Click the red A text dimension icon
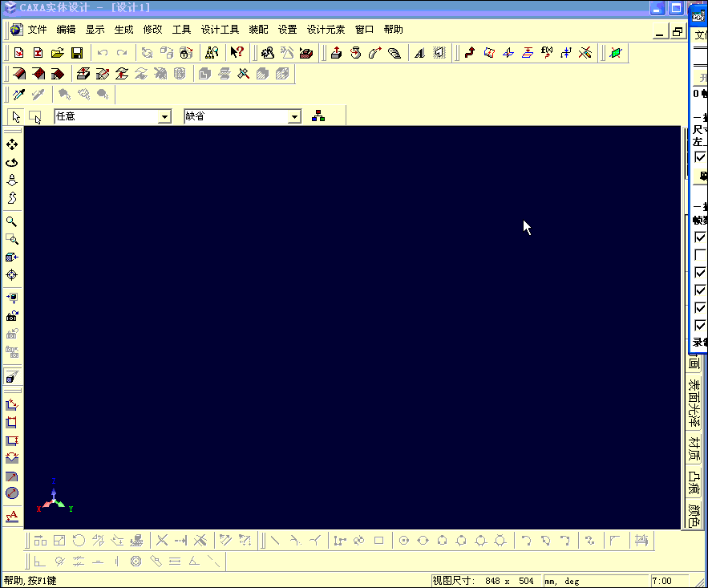This screenshot has width=708, height=588. coord(12,516)
